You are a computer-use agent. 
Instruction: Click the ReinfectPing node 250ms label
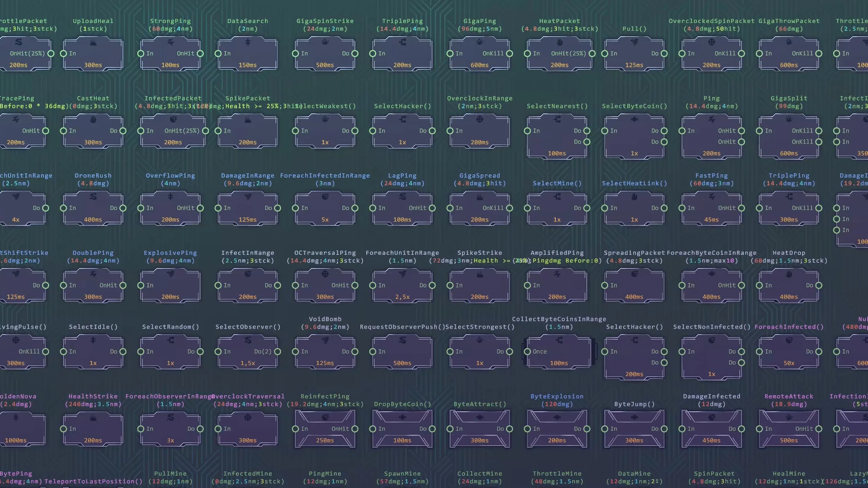tap(325, 440)
